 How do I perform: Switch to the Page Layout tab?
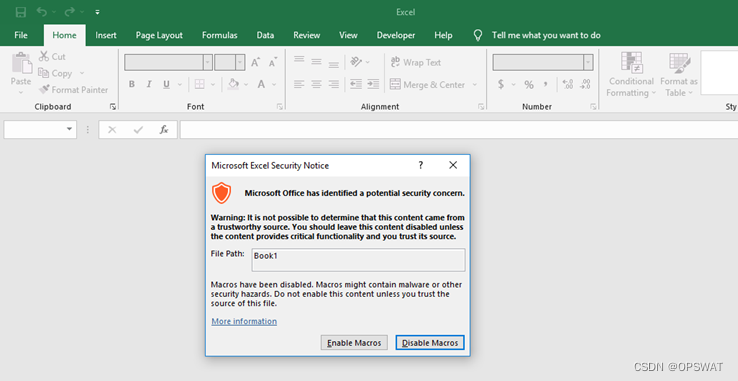pyautogui.click(x=159, y=35)
